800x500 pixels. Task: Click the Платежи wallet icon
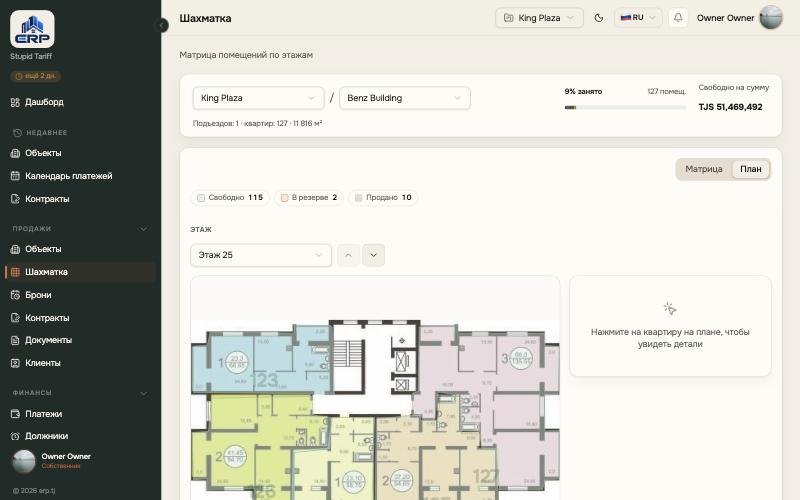click(15, 414)
